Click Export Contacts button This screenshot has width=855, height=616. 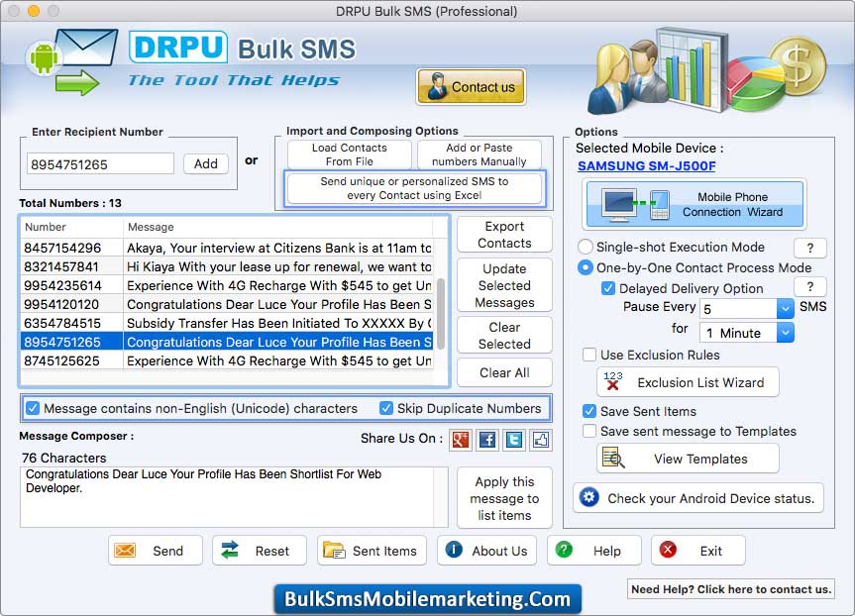(504, 235)
